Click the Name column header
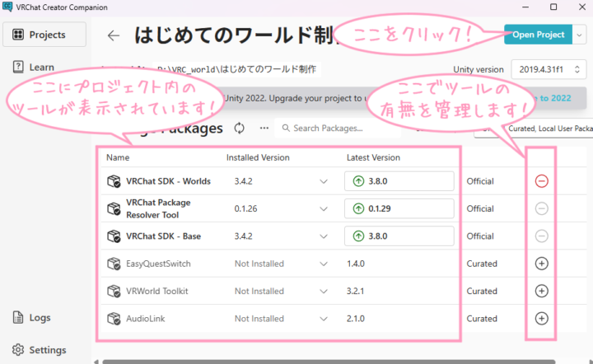This screenshot has height=364, width=593. coord(118,157)
